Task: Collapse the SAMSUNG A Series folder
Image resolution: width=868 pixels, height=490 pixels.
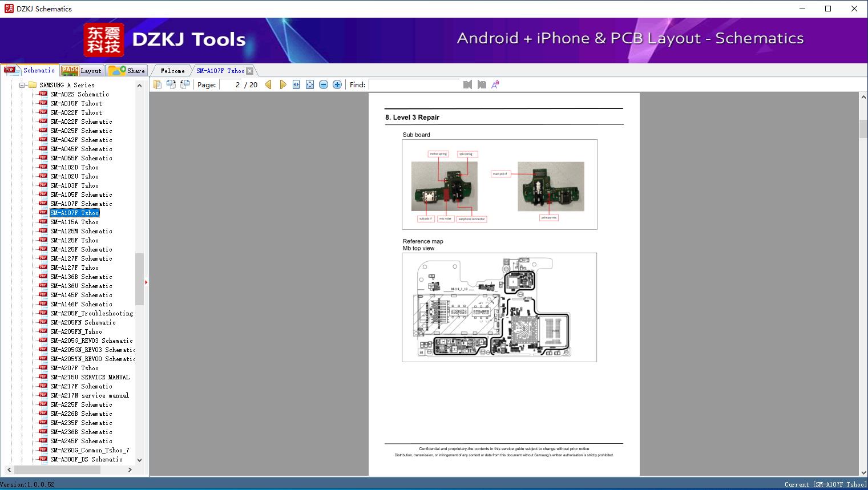Action: pos(22,85)
